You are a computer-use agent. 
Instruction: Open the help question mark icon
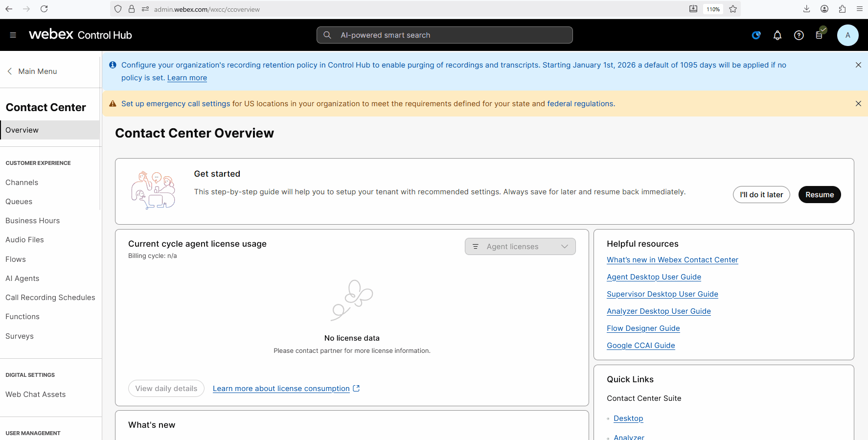[x=799, y=35]
